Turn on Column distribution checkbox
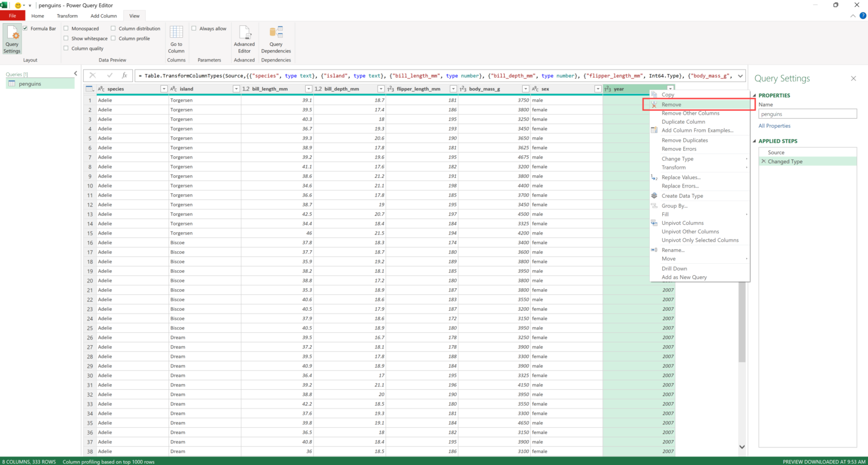The height and width of the screenshot is (465, 868). (113, 28)
